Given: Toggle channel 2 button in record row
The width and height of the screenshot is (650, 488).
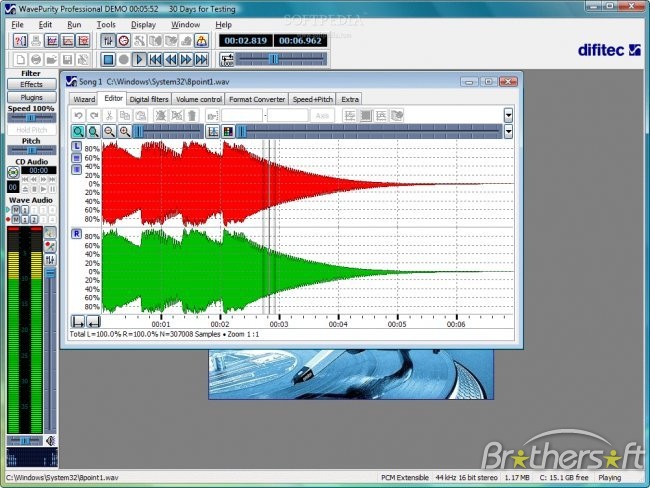Looking at the screenshot, I should point(34,219).
